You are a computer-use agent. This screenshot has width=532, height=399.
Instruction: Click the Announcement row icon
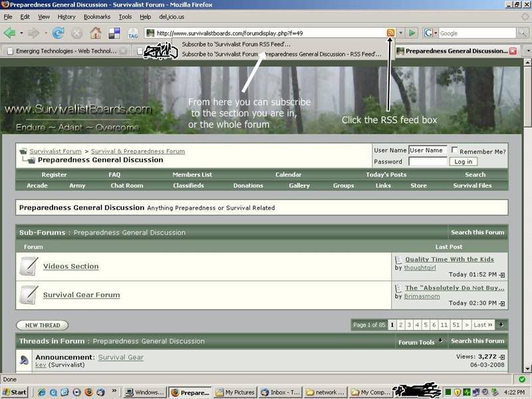click(25, 360)
